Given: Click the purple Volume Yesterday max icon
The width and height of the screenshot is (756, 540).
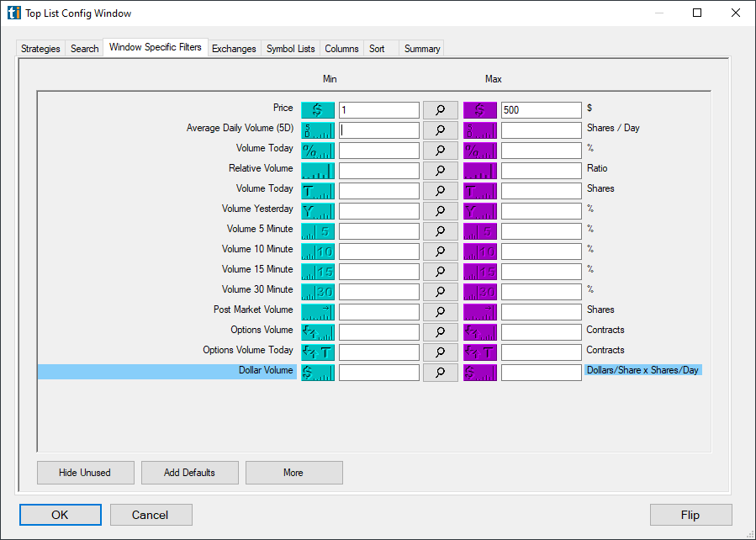Looking at the screenshot, I should pyautogui.click(x=479, y=210).
